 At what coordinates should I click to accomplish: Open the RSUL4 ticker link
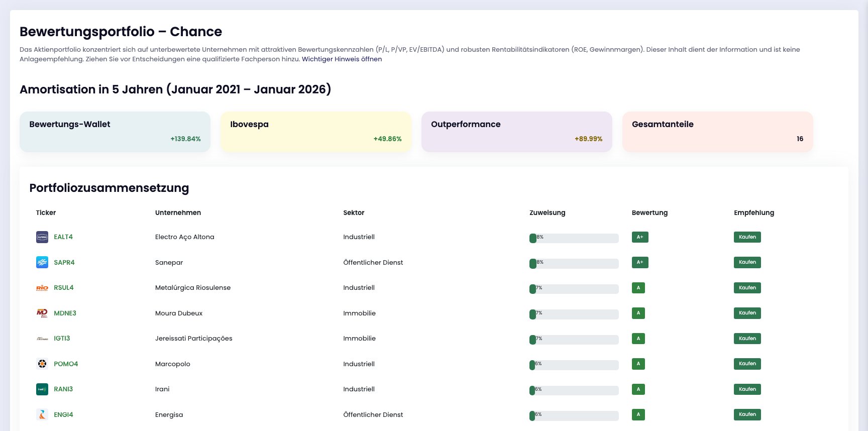pos(64,288)
